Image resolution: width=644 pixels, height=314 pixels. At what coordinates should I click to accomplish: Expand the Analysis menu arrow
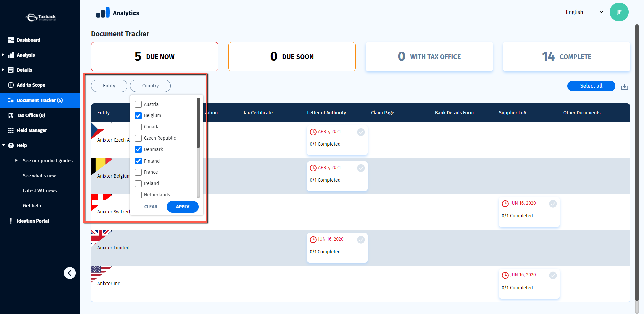(3, 55)
